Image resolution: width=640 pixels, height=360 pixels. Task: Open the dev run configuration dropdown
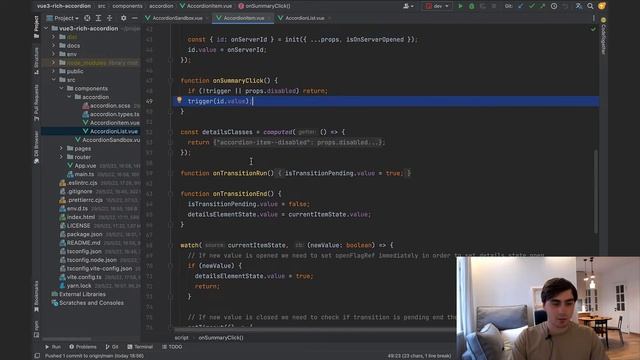tap(437, 6)
